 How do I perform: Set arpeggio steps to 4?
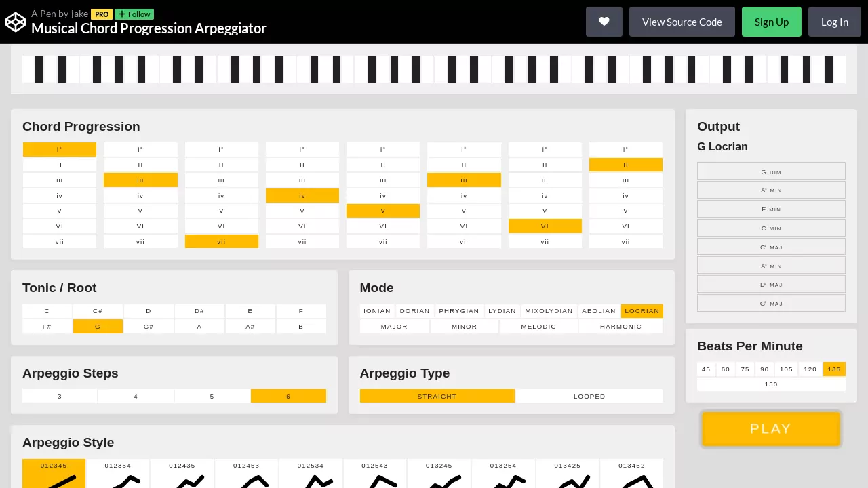tap(136, 396)
